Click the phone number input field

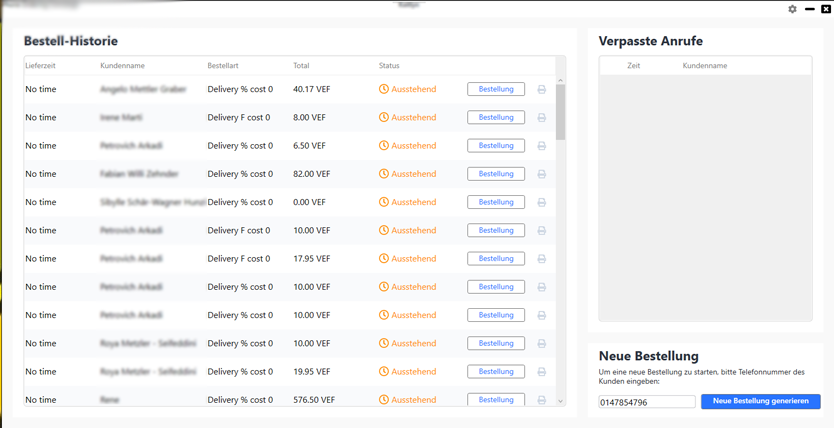(647, 402)
